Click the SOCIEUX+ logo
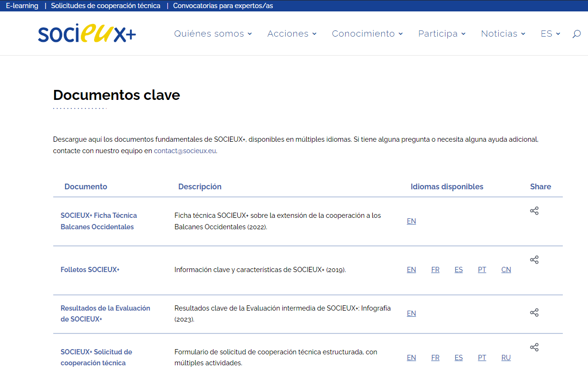This screenshot has height=381, width=588. coord(87,33)
